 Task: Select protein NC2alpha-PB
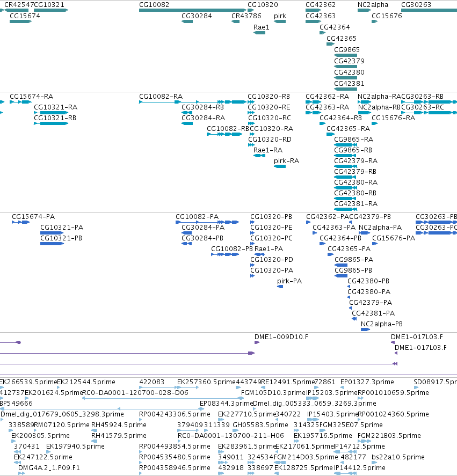click(x=366, y=329)
